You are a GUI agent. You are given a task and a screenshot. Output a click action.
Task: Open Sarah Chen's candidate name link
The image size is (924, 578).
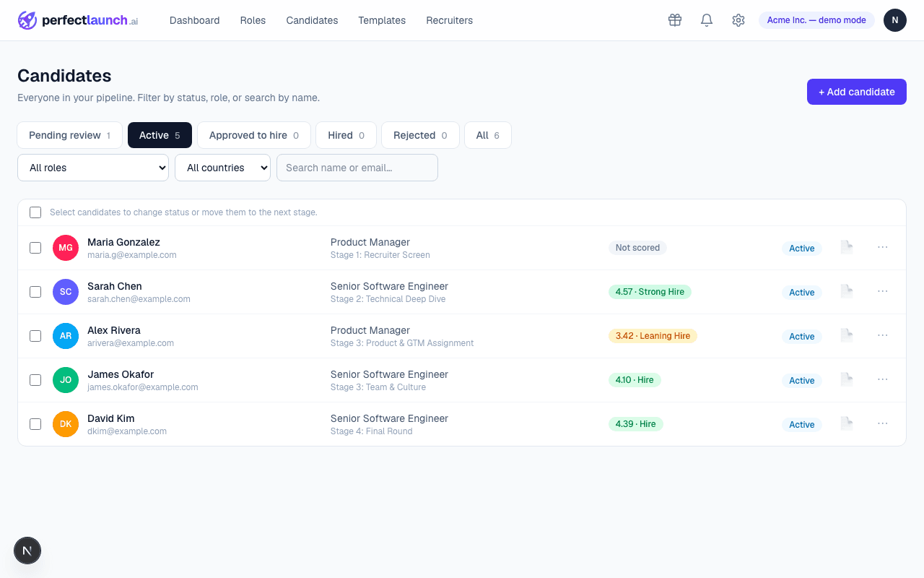[115, 286]
